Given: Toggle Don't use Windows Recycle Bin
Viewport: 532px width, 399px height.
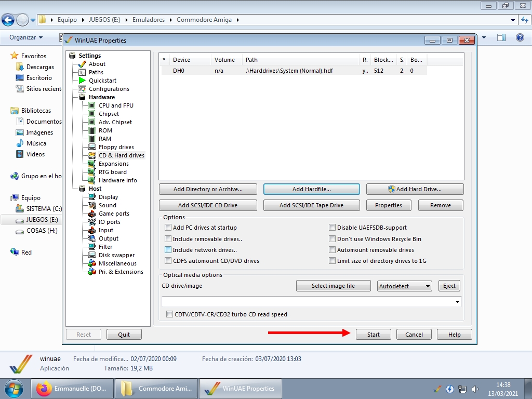Looking at the screenshot, I should pos(332,239).
